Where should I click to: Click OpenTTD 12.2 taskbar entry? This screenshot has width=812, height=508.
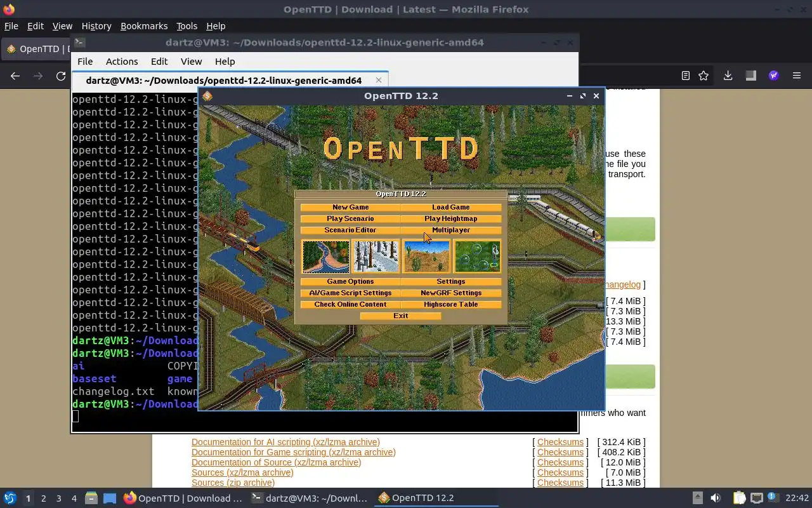pos(436,498)
